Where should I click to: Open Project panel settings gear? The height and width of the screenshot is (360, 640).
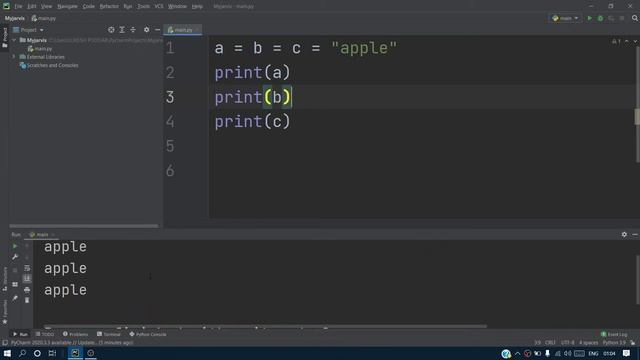coord(147,30)
